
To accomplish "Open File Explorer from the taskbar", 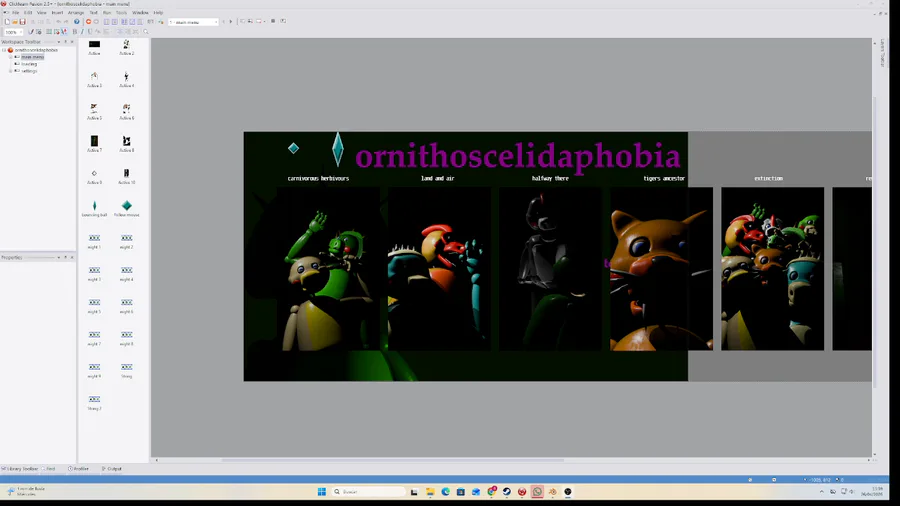I will click(x=430, y=492).
